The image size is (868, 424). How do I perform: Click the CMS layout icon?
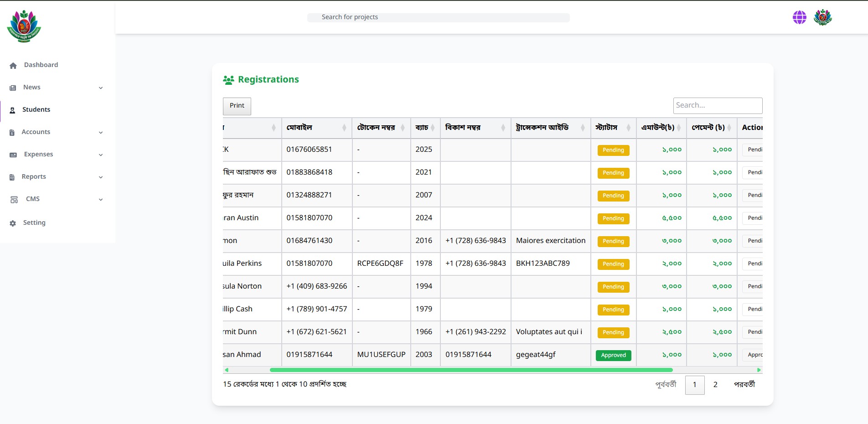tap(14, 200)
